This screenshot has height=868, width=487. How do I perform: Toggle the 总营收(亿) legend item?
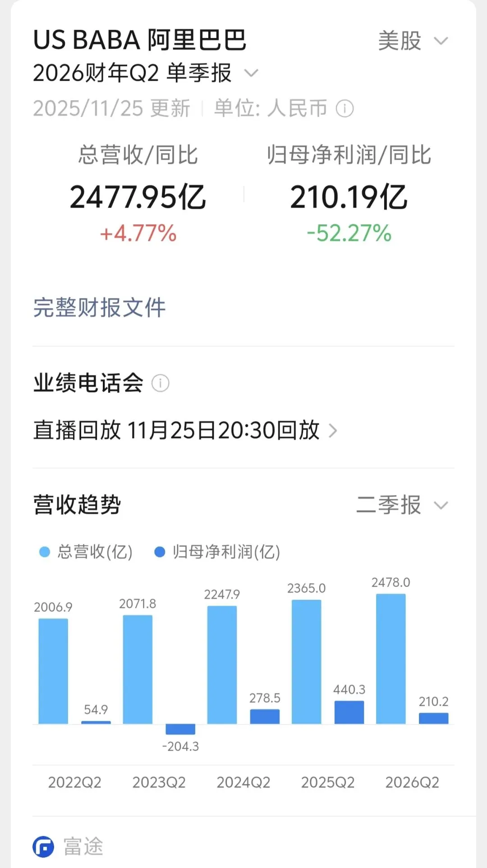[86, 552]
